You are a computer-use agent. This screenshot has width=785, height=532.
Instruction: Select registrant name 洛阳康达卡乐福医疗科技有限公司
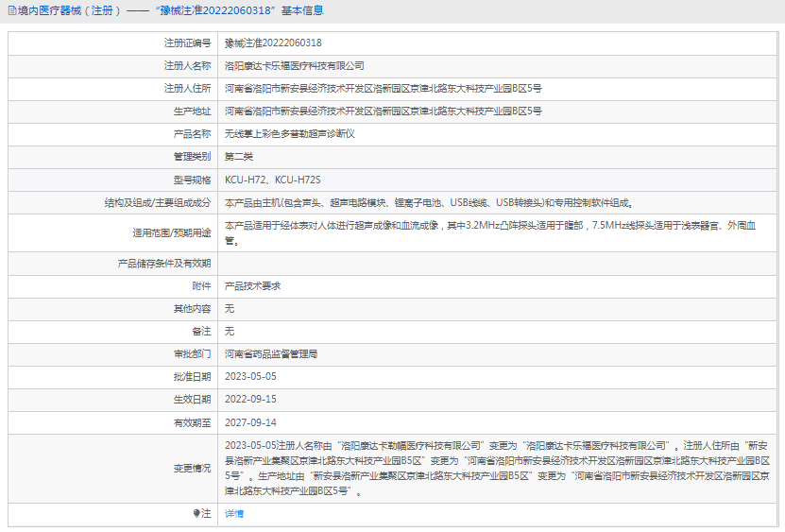[295, 65]
